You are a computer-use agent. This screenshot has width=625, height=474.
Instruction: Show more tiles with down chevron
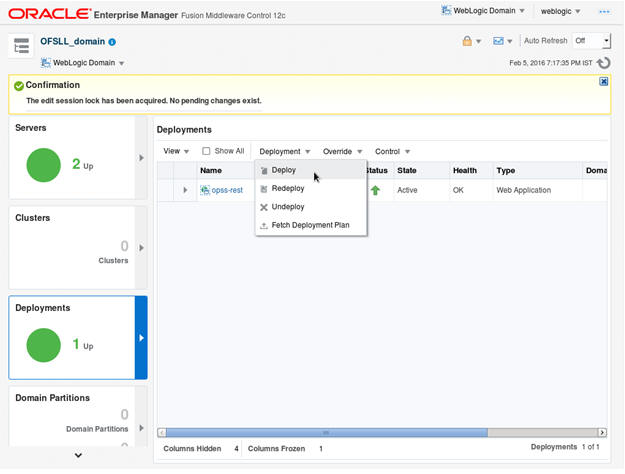78,456
